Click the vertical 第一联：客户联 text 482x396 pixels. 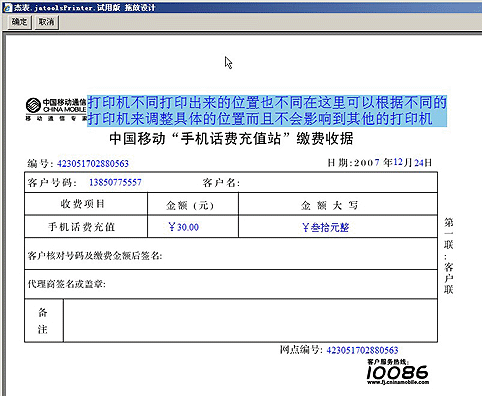click(x=449, y=256)
